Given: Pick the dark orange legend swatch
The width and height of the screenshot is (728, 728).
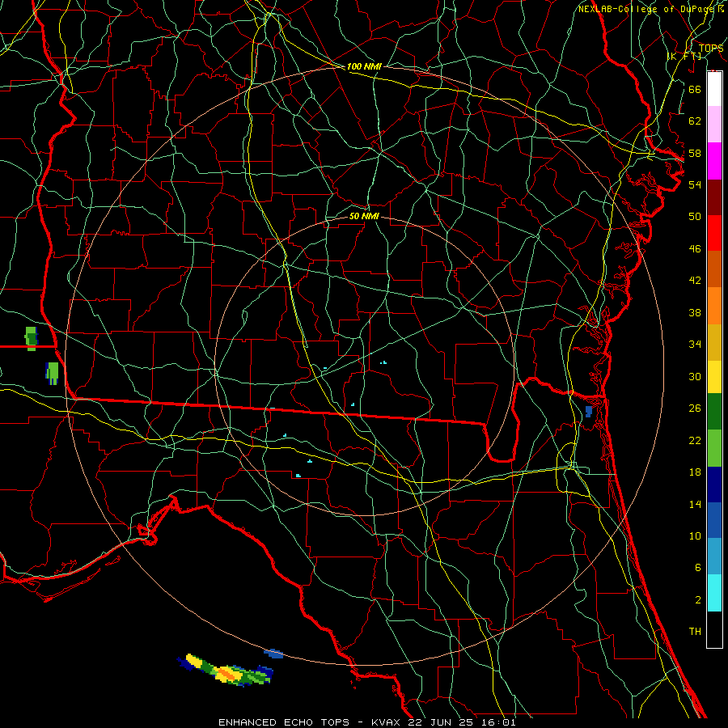Looking at the screenshot, I should (x=714, y=269).
